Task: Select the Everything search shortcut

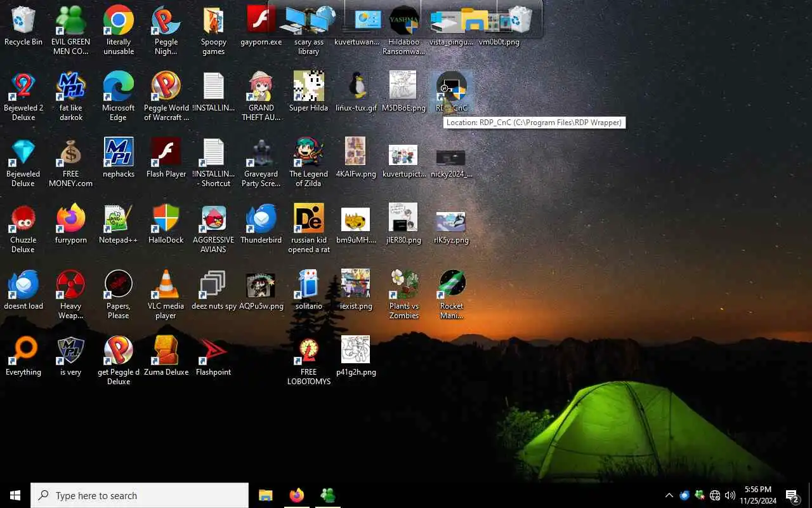Action: (x=23, y=356)
